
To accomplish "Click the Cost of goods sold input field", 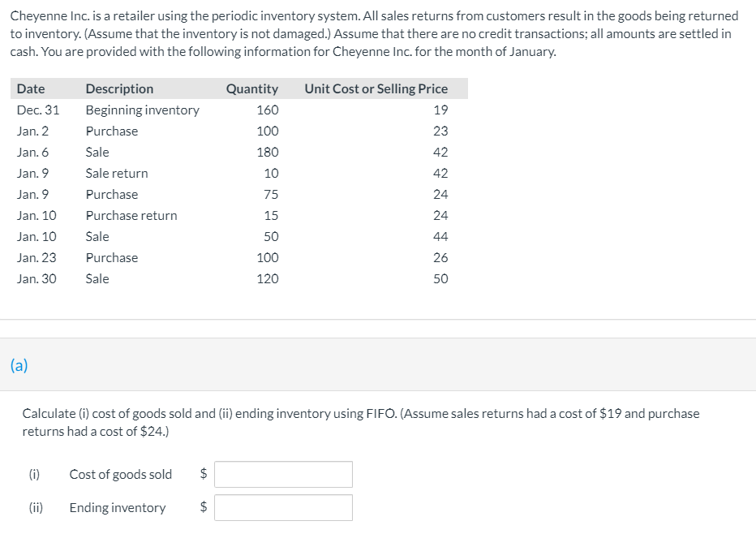I will tap(283, 474).
